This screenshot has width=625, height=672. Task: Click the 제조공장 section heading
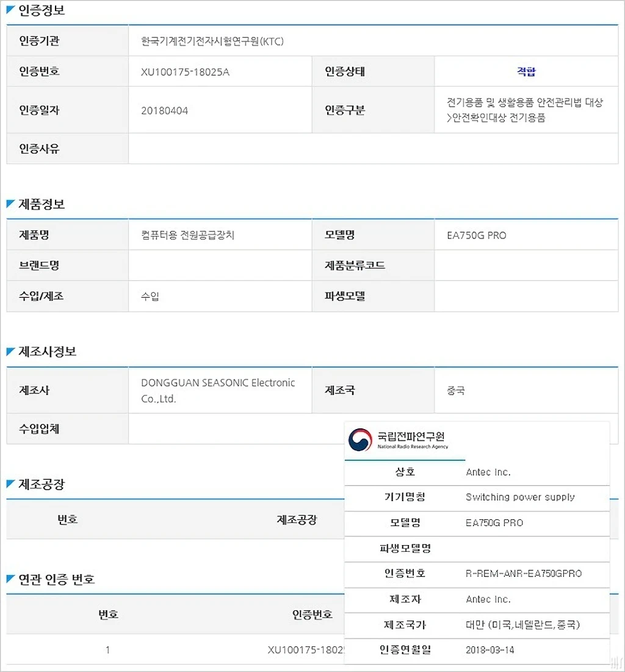[x=42, y=484]
